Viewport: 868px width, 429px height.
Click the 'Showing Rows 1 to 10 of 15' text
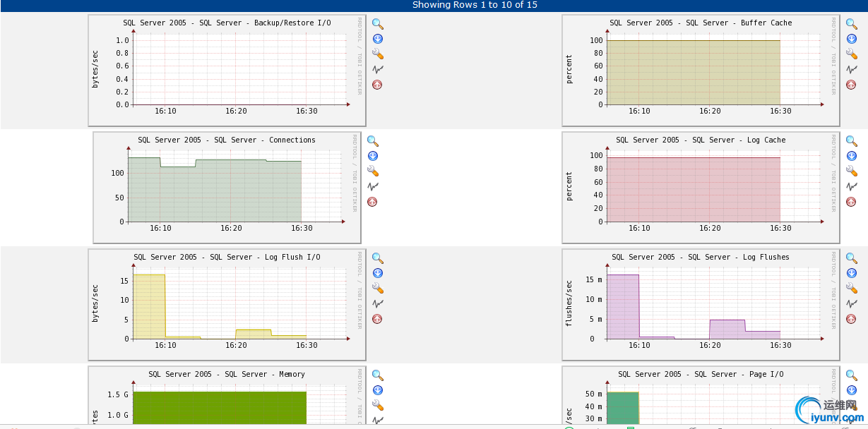(x=475, y=5)
